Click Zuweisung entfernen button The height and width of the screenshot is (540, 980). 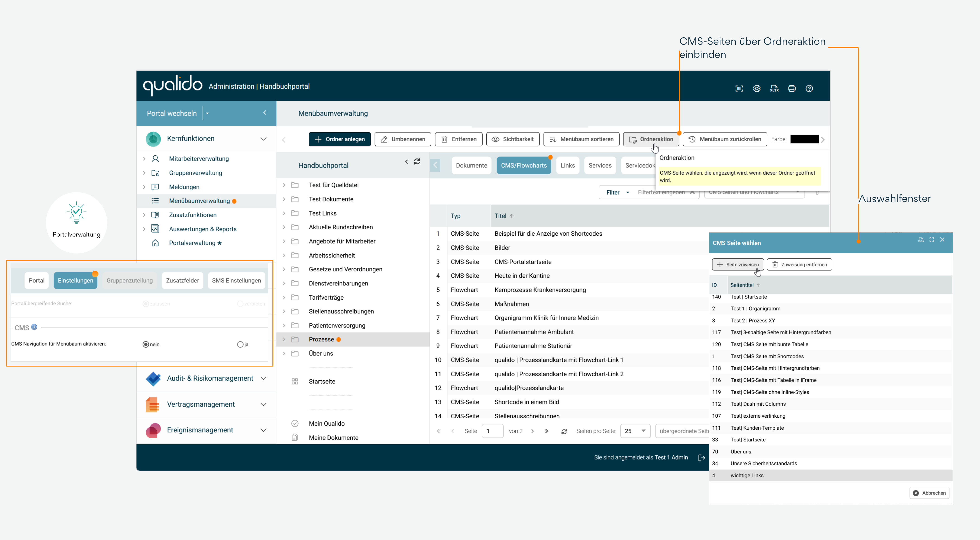point(799,265)
